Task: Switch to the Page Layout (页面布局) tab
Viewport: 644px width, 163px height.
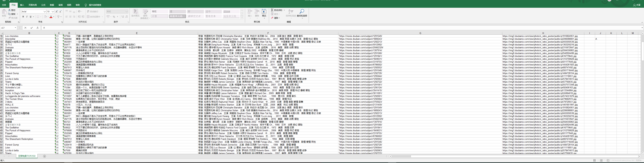Action: click(x=33, y=5)
